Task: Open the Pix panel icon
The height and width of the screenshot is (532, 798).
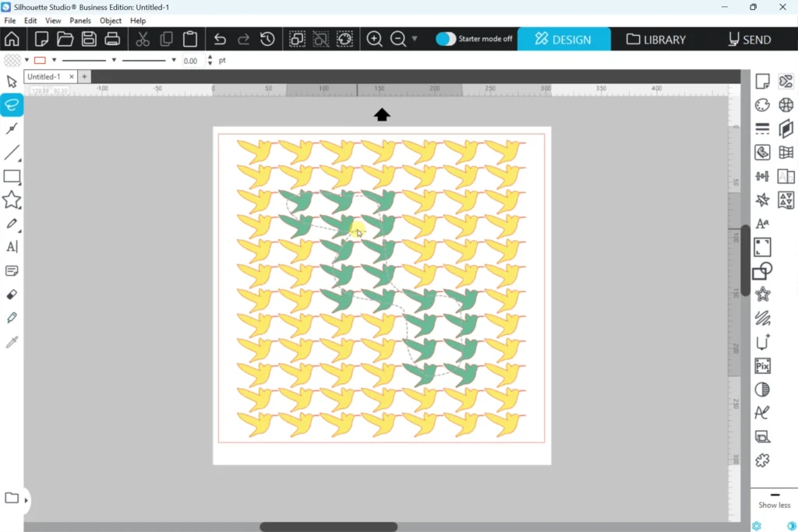Action: point(762,366)
